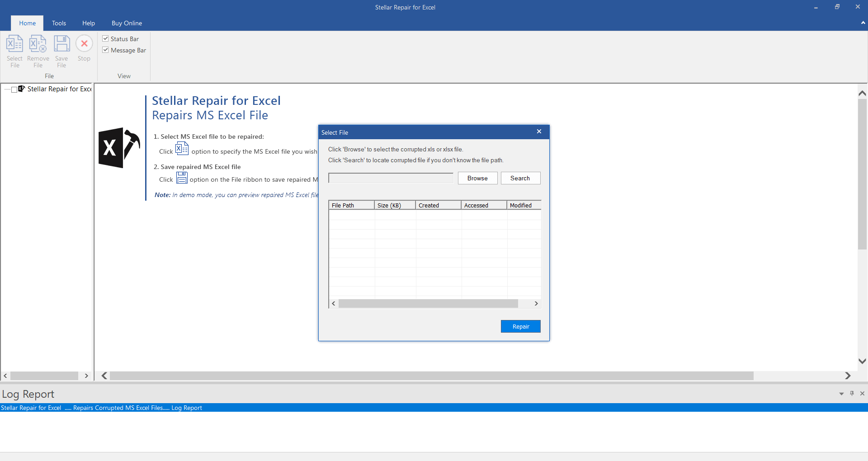Close the Select File dialog
868x461 pixels.
539,132
